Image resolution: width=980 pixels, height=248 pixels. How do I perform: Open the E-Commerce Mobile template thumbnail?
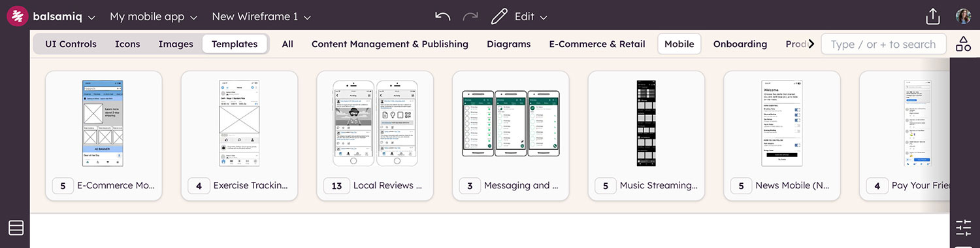(x=103, y=123)
